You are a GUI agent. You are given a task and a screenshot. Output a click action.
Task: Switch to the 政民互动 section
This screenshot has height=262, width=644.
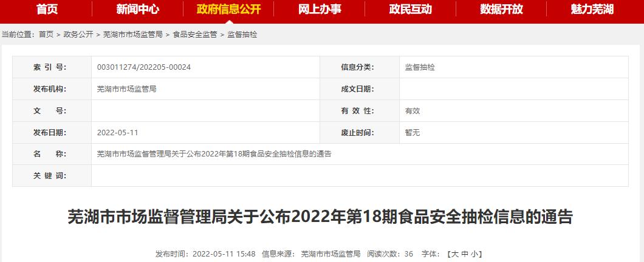(x=410, y=8)
